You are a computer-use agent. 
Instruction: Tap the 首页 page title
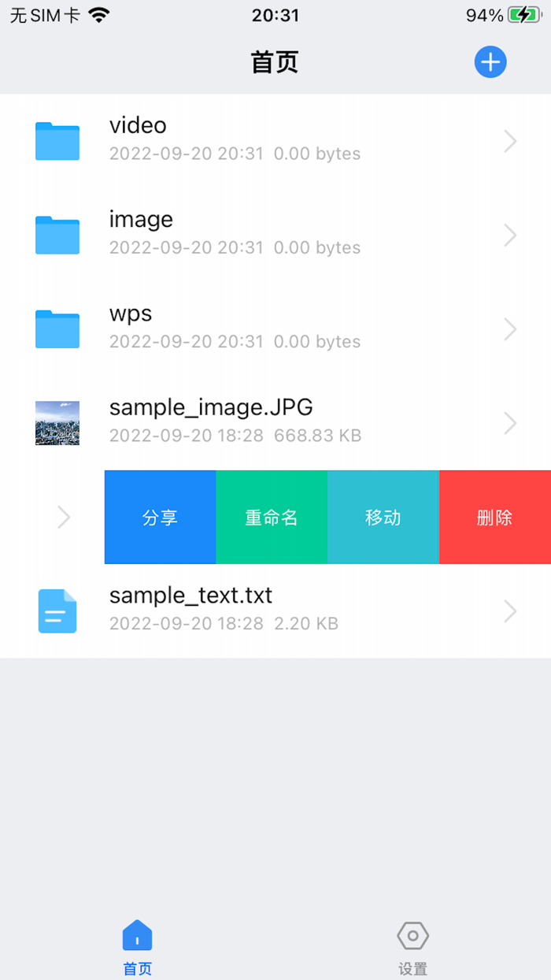click(x=275, y=62)
